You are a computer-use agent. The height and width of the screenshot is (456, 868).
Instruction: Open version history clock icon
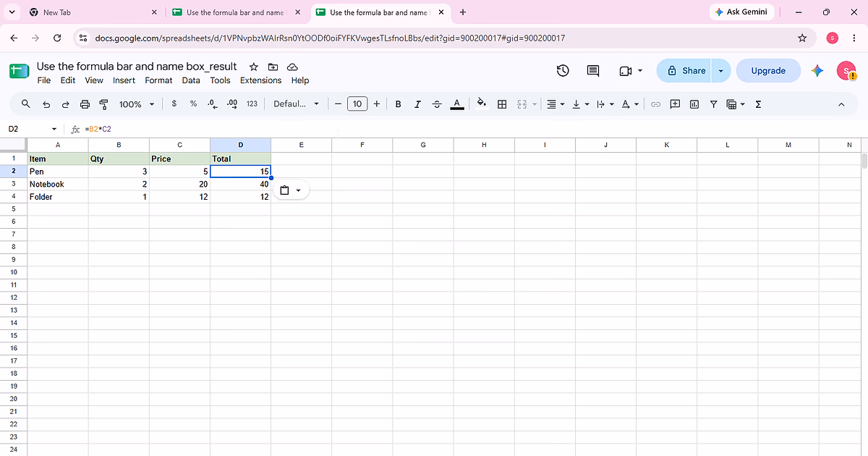tap(563, 70)
